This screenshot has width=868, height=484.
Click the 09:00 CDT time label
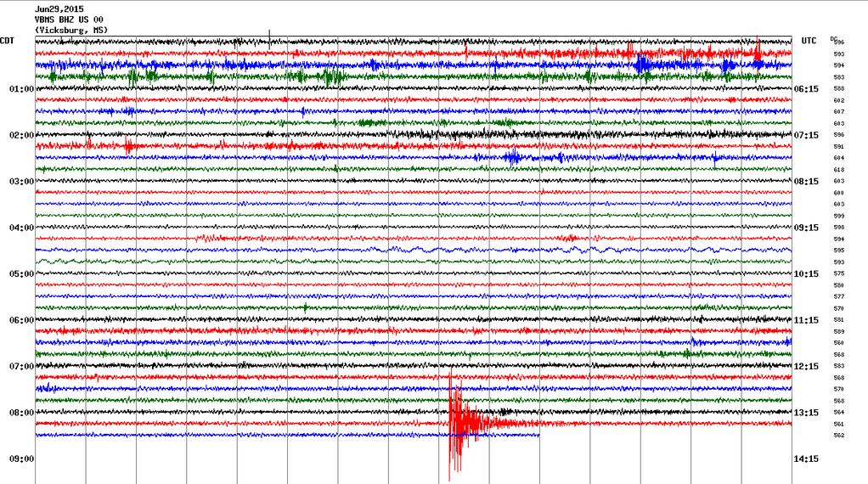pyautogui.click(x=21, y=459)
